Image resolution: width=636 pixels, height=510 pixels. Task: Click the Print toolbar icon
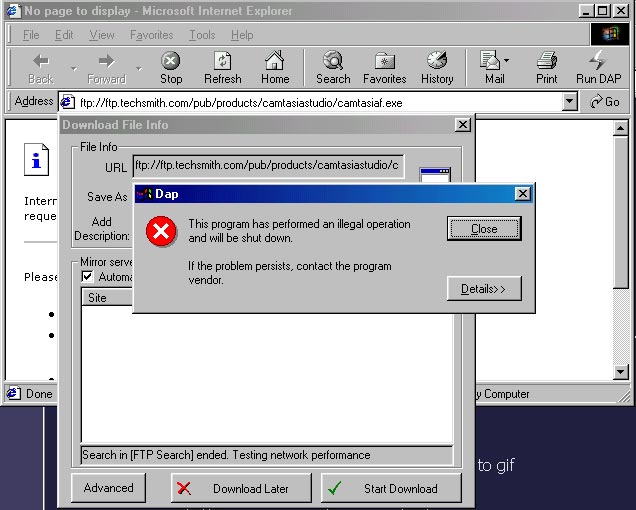[547, 61]
